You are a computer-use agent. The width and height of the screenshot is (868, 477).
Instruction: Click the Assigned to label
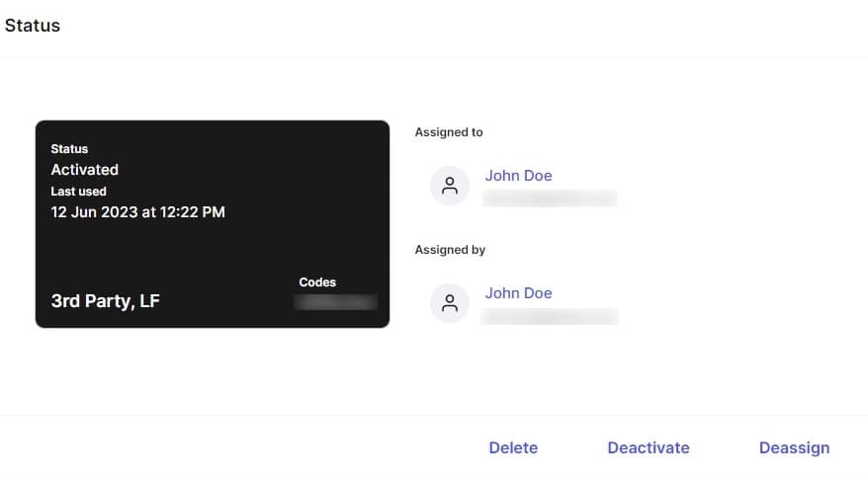click(449, 132)
